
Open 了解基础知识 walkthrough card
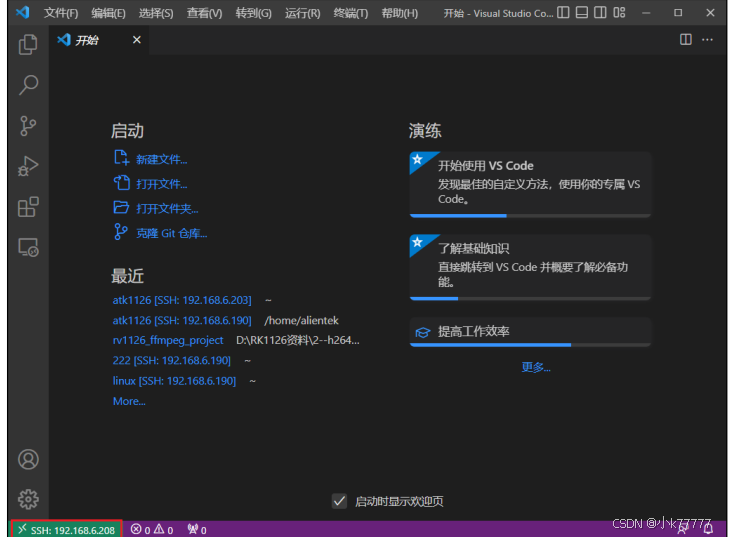pos(530,267)
